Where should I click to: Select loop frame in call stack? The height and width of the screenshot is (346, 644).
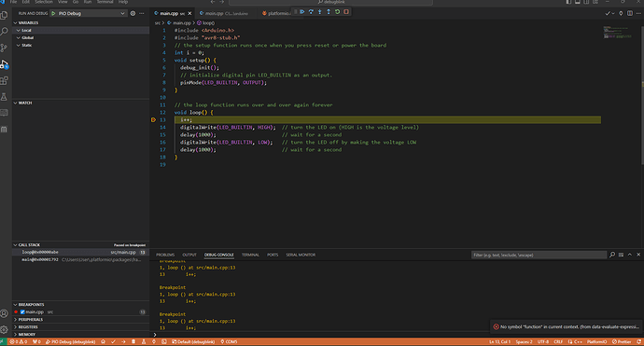point(80,253)
